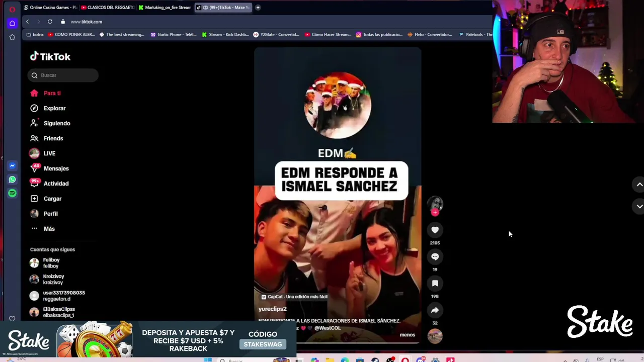The image size is (644, 362).
Task: Open Todas las publicacio... bookmark
Action: (379, 35)
